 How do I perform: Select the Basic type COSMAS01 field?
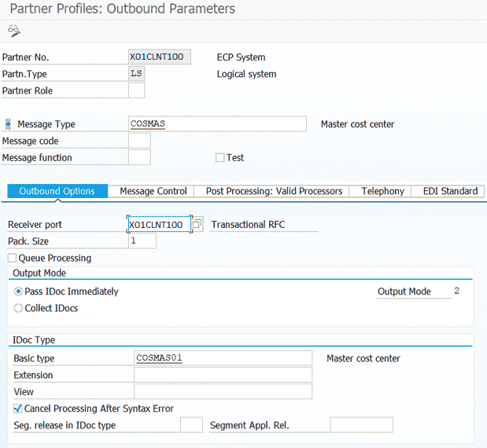point(223,358)
